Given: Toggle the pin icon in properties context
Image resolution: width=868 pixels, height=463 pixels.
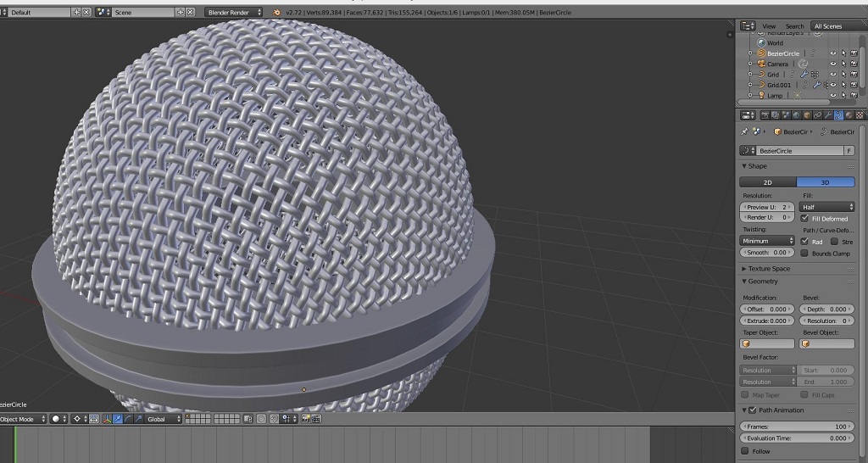Looking at the screenshot, I should point(744,131).
